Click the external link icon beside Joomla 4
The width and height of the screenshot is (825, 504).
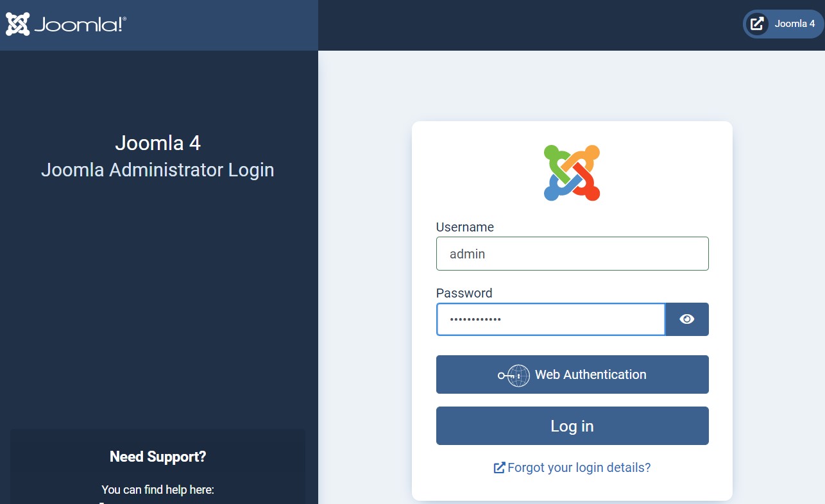(x=758, y=24)
